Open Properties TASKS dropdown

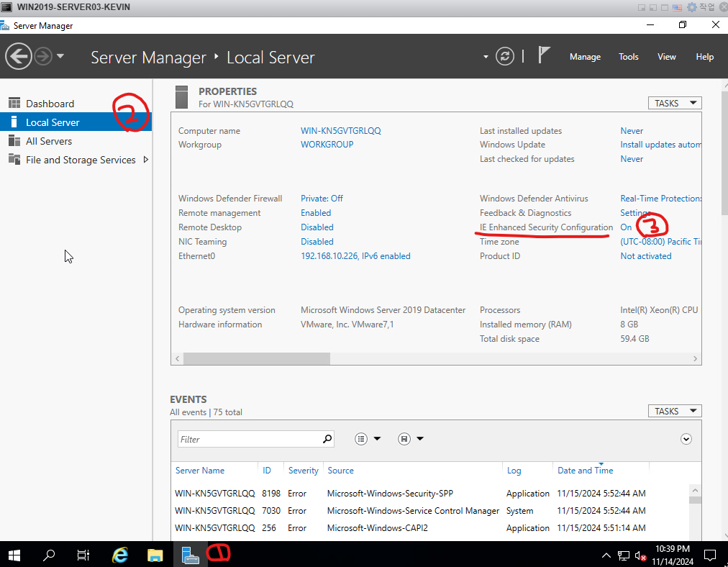point(675,103)
